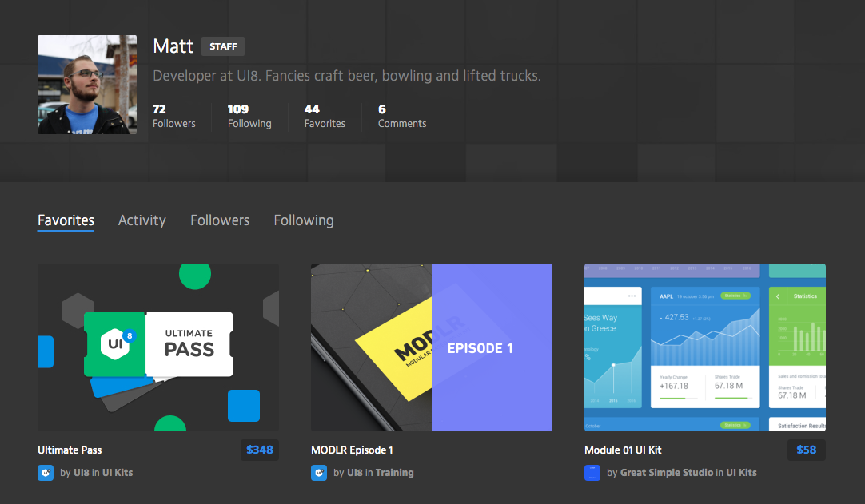This screenshot has width=865, height=504.
Task: Click the STAFF badge next to Matt
Action: (223, 46)
